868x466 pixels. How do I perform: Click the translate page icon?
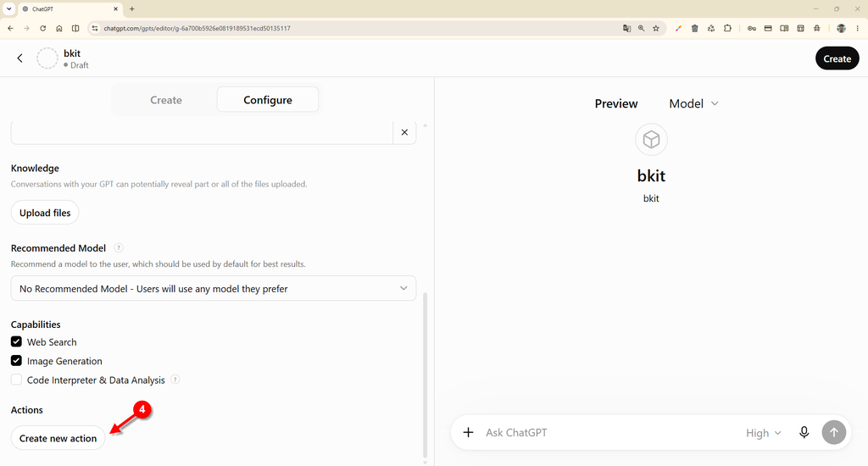pyautogui.click(x=626, y=28)
